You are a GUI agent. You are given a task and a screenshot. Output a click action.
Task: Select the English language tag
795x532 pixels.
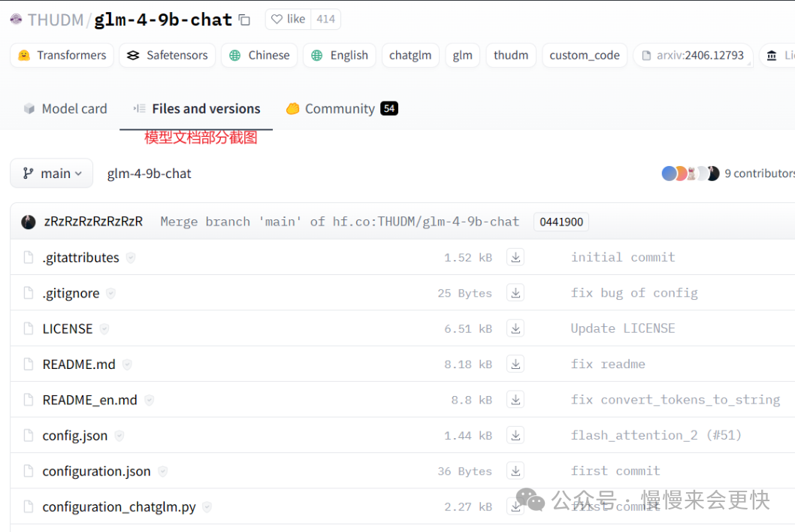339,56
